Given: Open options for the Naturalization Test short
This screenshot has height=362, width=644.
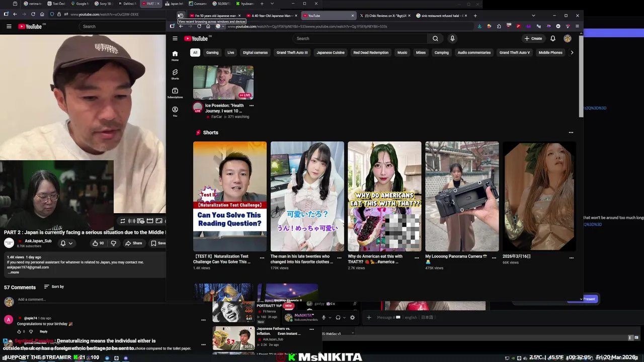Looking at the screenshot, I should point(262,258).
